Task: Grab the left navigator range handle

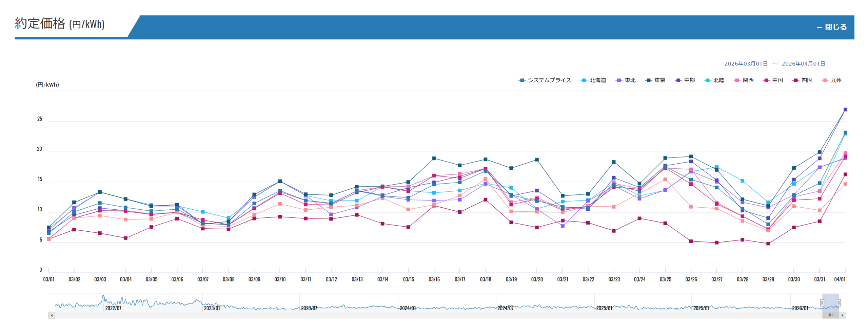Action: tap(822, 302)
